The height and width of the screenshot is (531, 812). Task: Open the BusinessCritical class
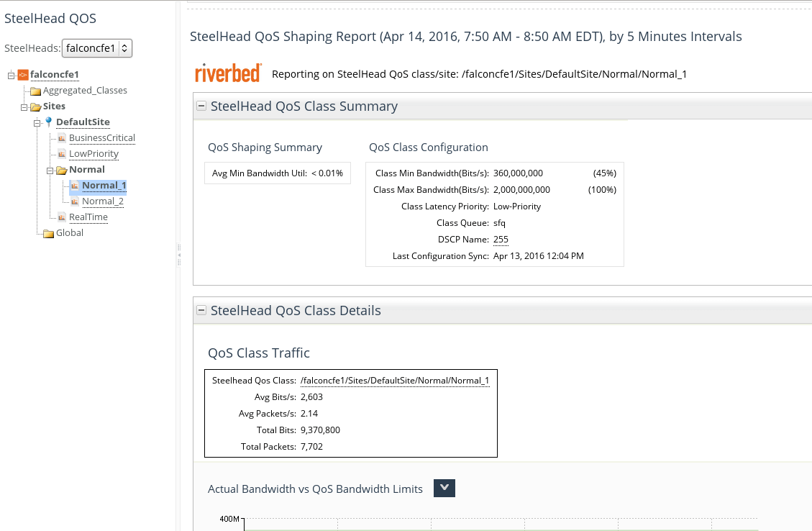102,138
